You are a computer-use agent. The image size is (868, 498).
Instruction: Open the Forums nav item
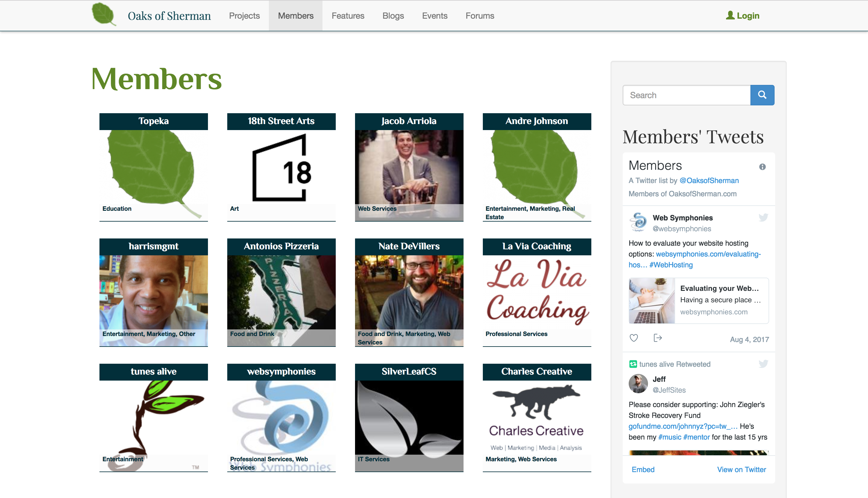[x=480, y=16]
